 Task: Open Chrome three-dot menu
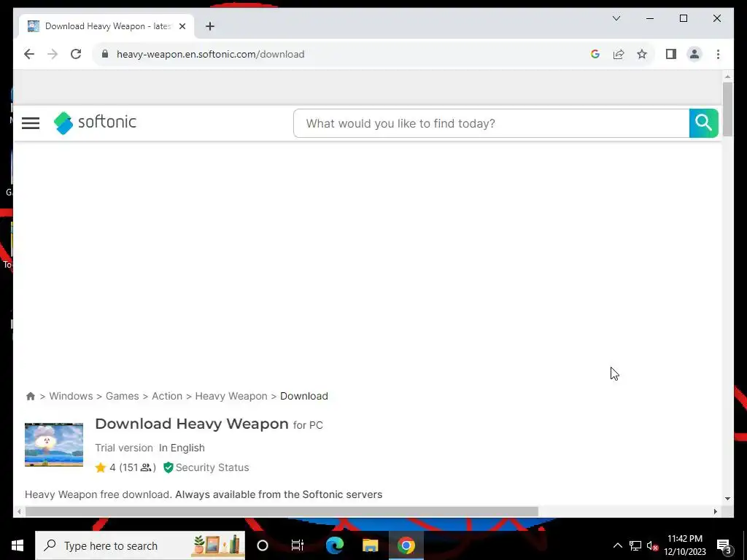point(718,54)
